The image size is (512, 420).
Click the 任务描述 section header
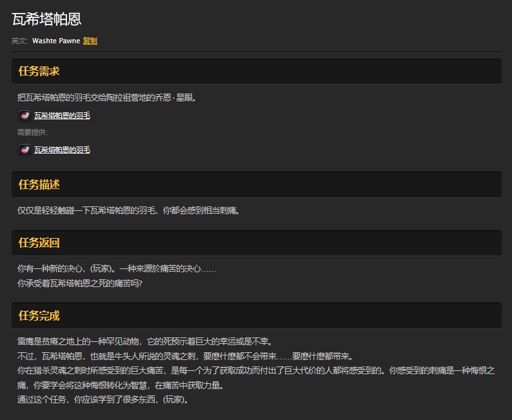[39, 185]
